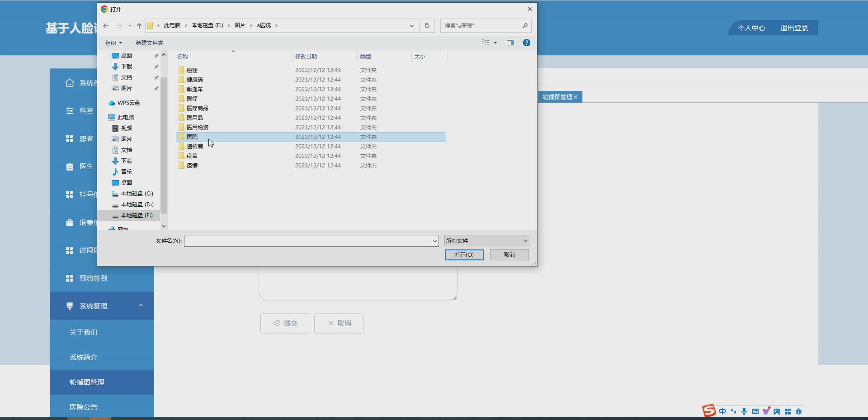The image size is (868, 420).
Task: Open 预约签到 sidebar menu
Action: click(102, 278)
